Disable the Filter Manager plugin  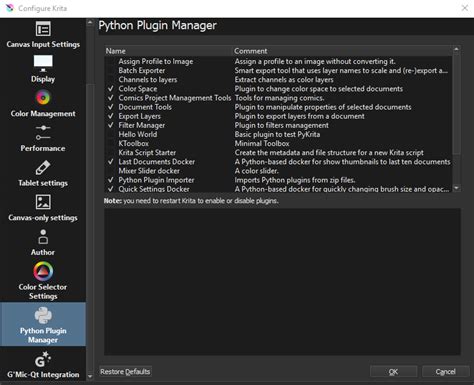point(111,125)
